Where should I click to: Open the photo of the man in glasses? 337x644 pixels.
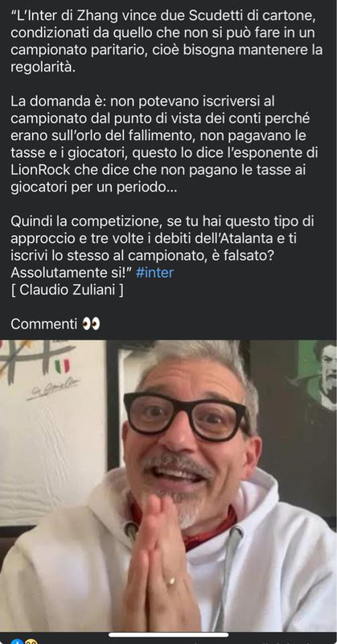(168, 485)
